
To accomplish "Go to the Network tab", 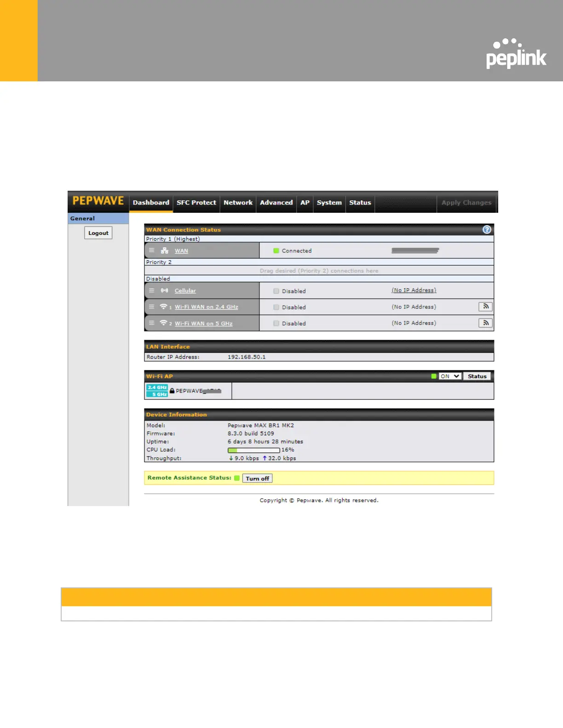I will pyautogui.click(x=238, y=203).
